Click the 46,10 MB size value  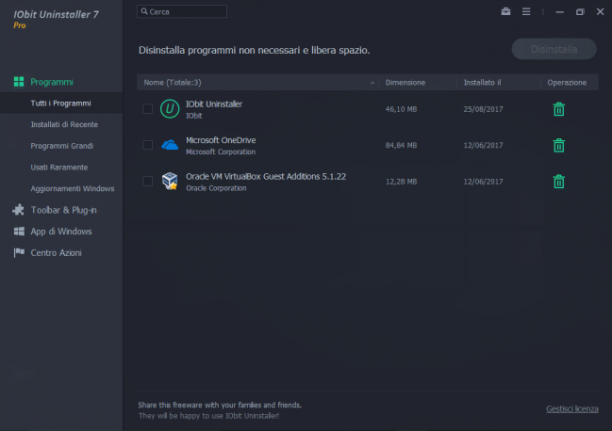[x=401, y=109]
